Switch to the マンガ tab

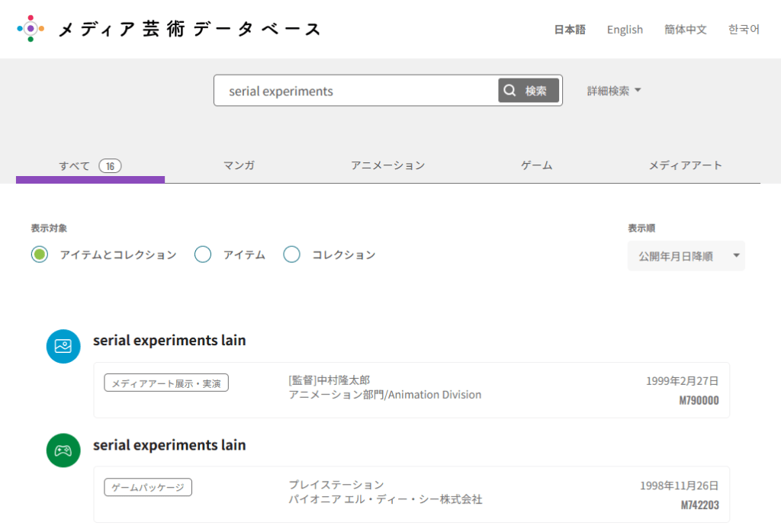pos(239,165)
